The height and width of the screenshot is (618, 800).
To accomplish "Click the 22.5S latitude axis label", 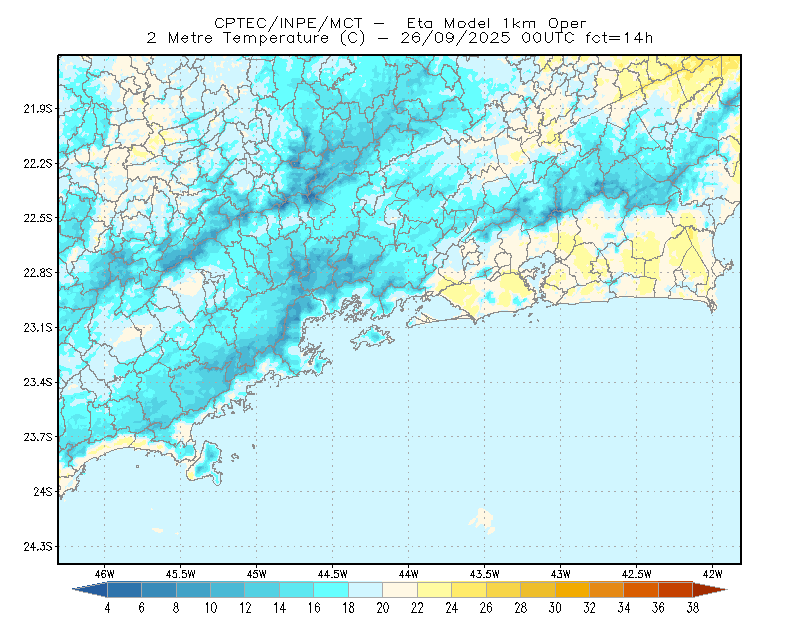I will pyautogui.click(x=38, y=218).
